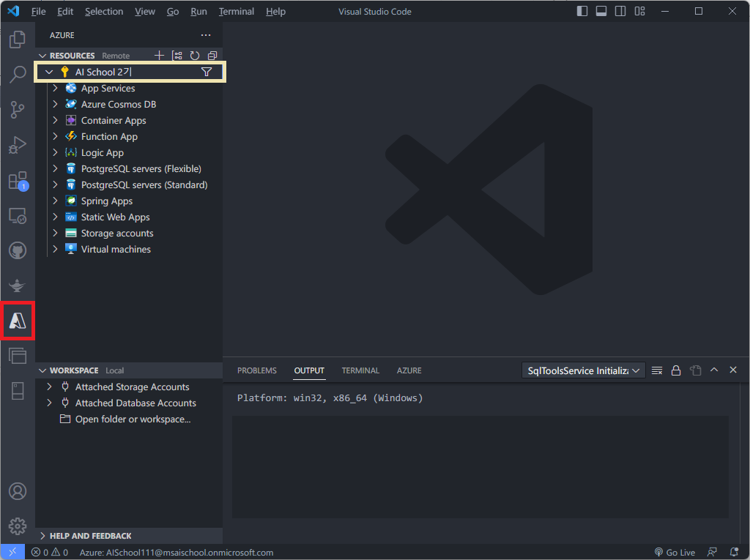750x560 pixels.
Task: Switch to the TERMINAL tab
Action: pyautogui.click(x=360, y=370)
